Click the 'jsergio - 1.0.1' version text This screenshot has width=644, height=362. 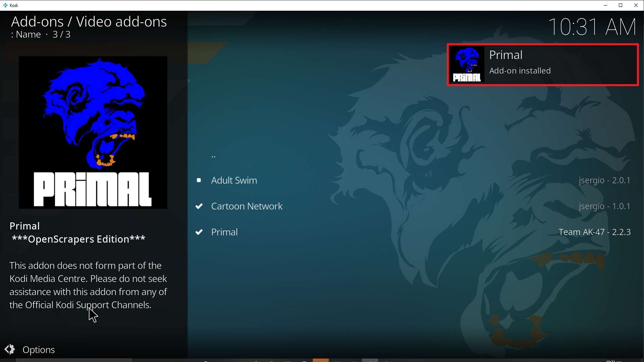pyautogui.click(x=605, y=206)
